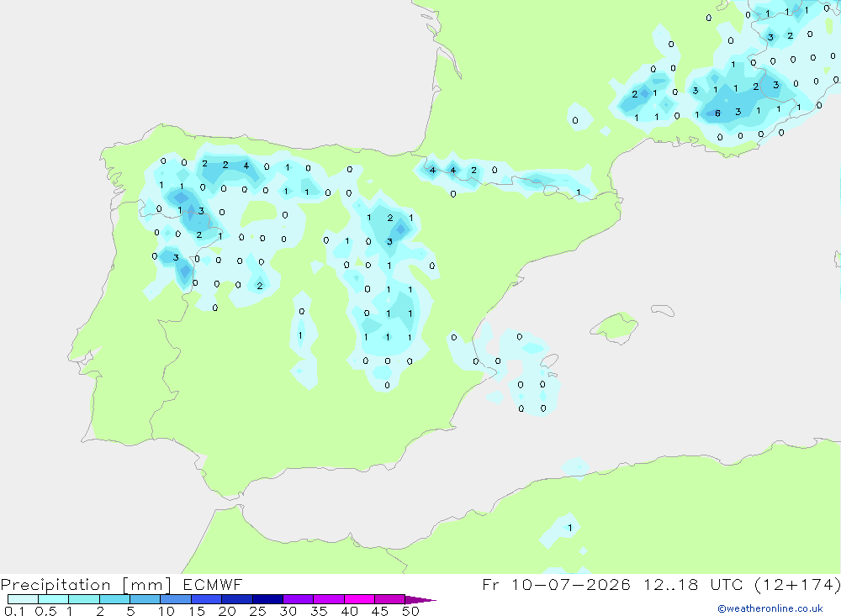The width and height of the screenshot is (841, 616).
Task: Click the 1–2 mm legend color swatch
Action: coord(84,599)
